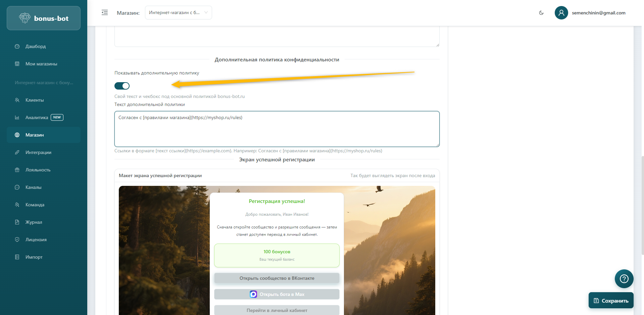
Task: Go to Аналитика in sidebar
Action: 37,117
